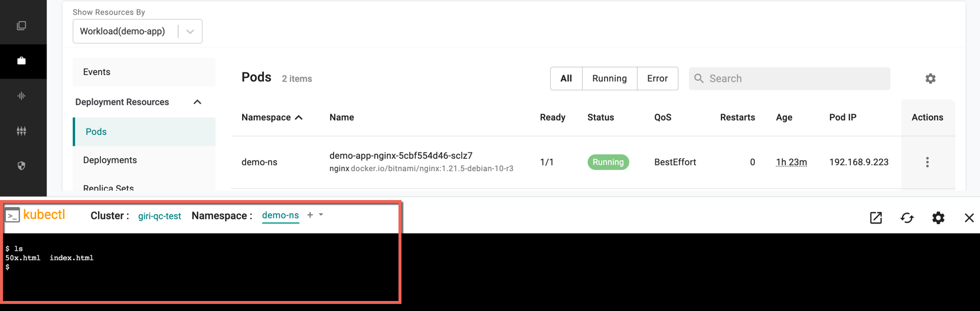This screenshot has width=980, height=311.
Task: Click the '2 items' pods count
Action: [x=297, y=78]
